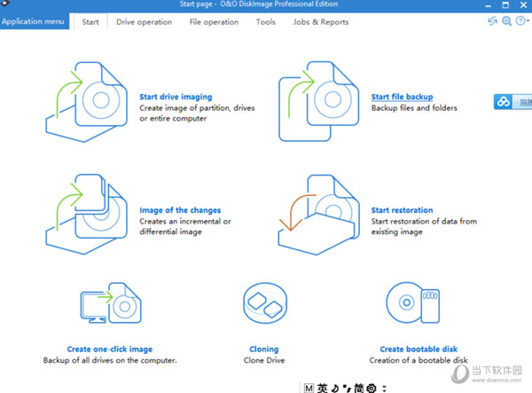Click 'Creation of a bootable disk' text
The image size is (532, 393).
tap(419, 360)
